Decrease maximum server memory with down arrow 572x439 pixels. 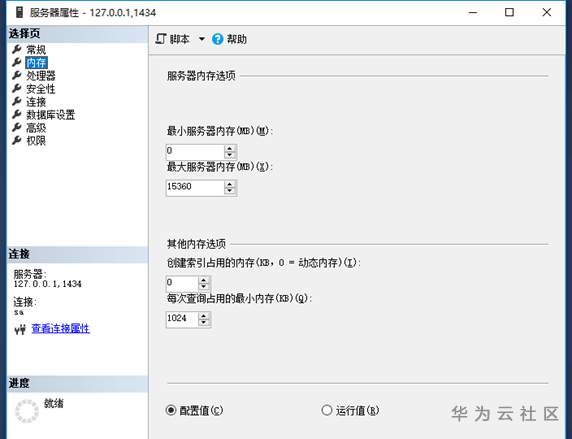[230, 191]
